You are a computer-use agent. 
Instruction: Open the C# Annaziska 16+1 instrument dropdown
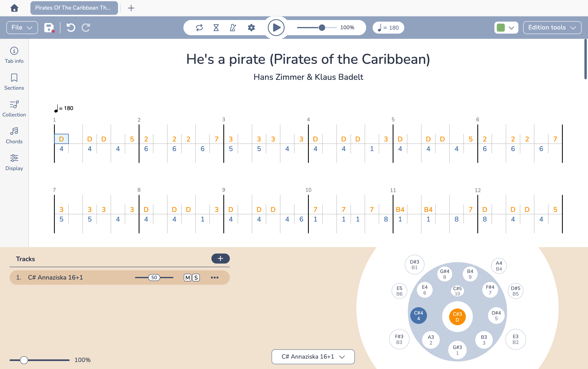tap(313, 357)
